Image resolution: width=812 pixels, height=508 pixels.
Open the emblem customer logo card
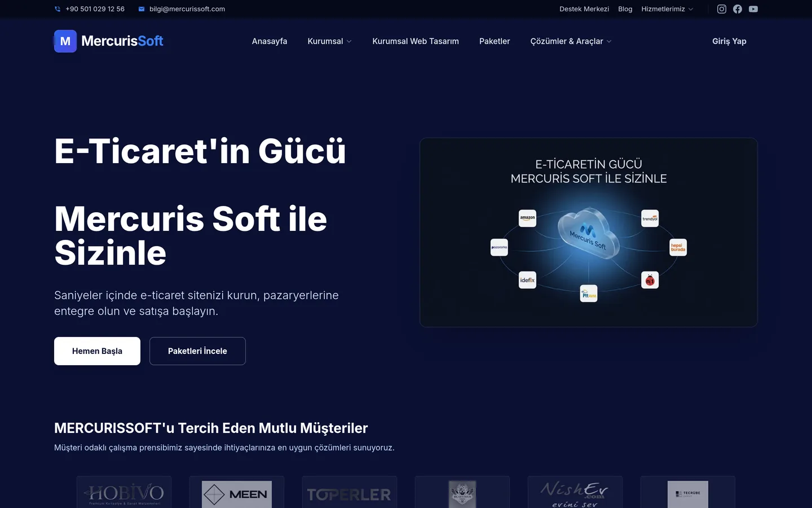462,493
